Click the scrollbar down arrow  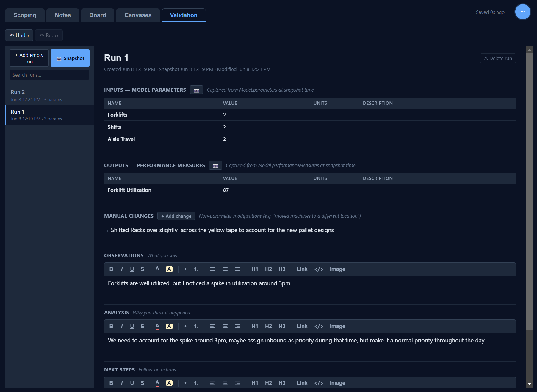[x=529, y=384]
